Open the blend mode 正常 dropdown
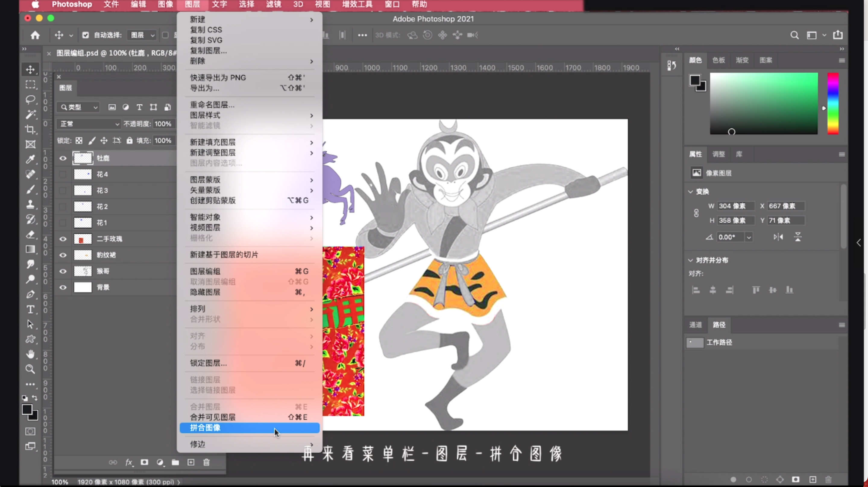 tap(88, 124)
